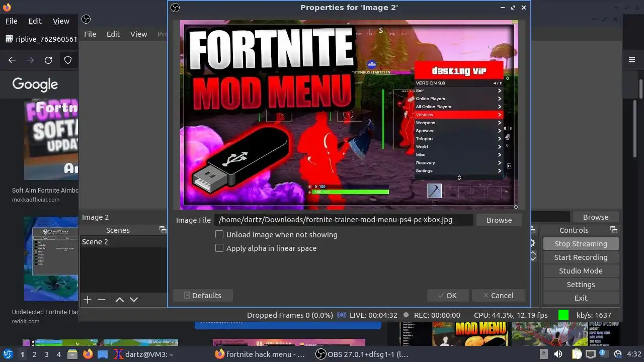Switch to dartz@VM3 terminal taskbar entry

coord(144,354)
